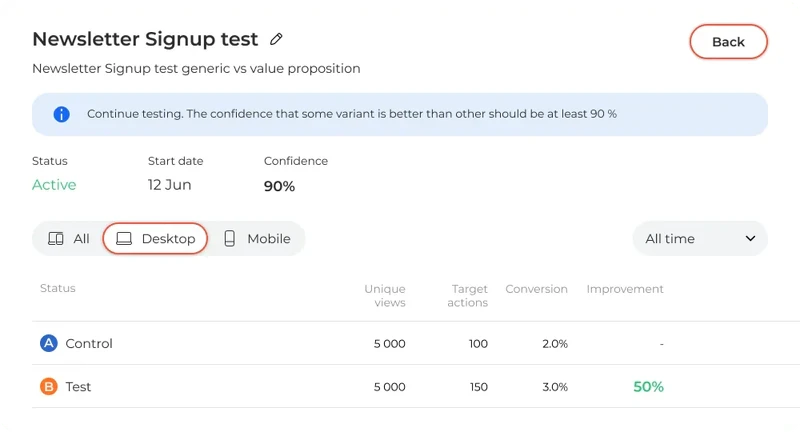
Task: Click the Improvement column header
Action: (x=624, y=289)
